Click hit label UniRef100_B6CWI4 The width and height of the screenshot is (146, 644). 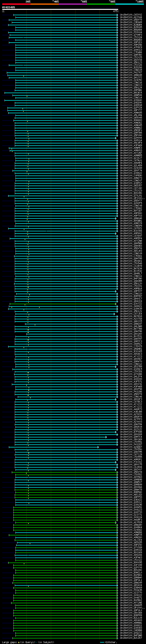click(x=131, y=93)
